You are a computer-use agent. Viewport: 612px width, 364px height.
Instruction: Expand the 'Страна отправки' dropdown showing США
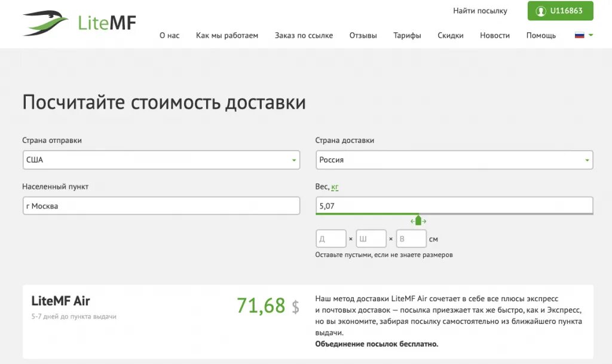161,160
